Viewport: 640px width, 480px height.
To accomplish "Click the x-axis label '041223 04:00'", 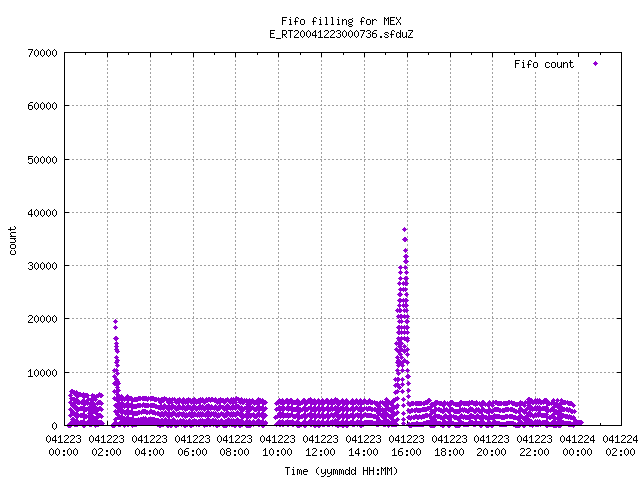I will coord(149,446).
